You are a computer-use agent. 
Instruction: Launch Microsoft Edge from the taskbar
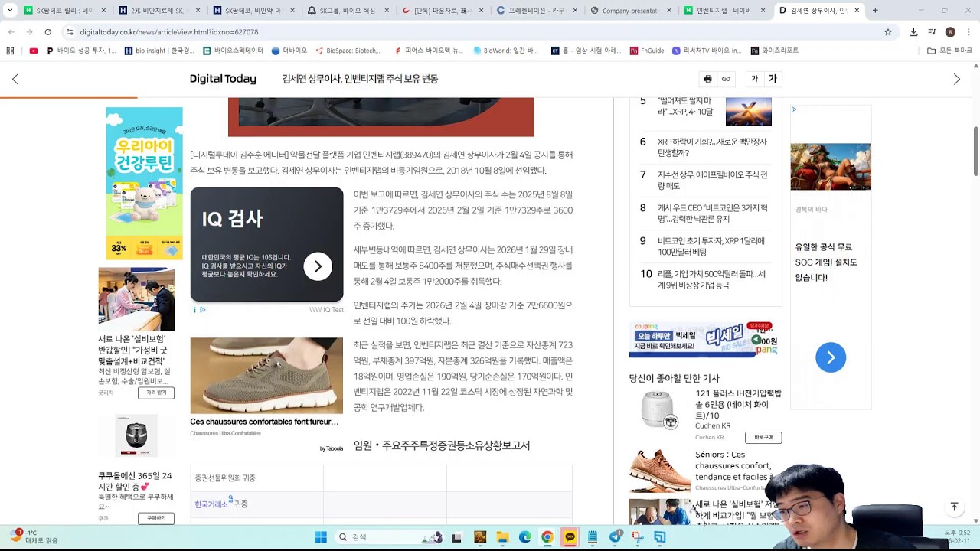[x=525, y=537]
